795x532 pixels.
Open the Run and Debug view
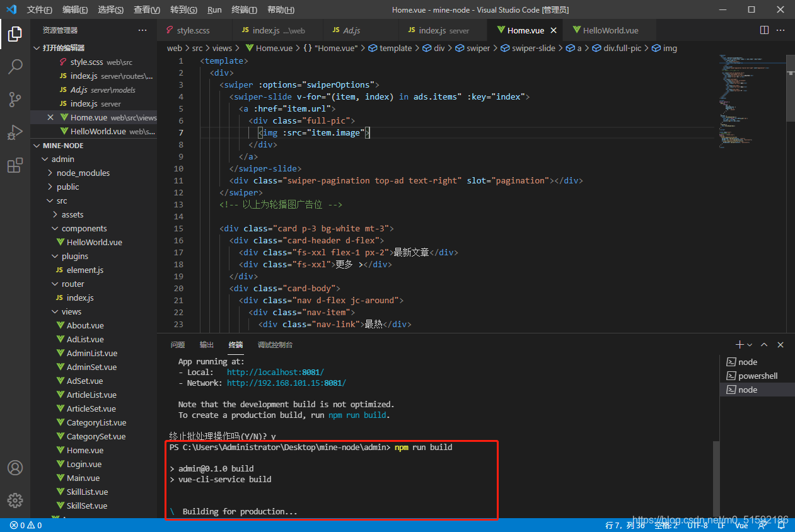pos(15,133)
